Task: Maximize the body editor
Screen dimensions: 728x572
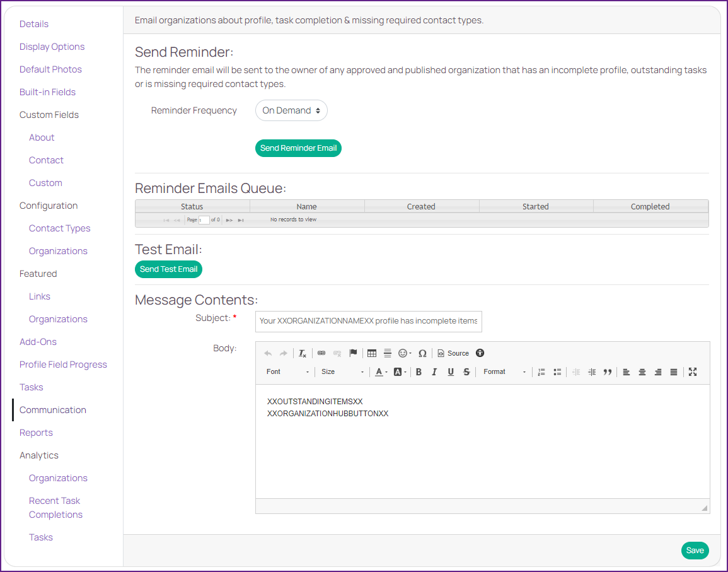Action: click(x=693, y=372)
